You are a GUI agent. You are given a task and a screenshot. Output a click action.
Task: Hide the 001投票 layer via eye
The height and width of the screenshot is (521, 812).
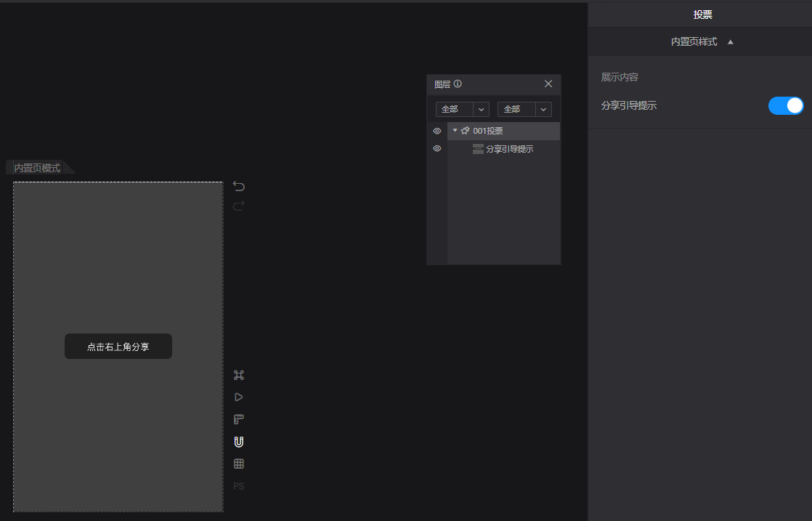pos(437,131)
